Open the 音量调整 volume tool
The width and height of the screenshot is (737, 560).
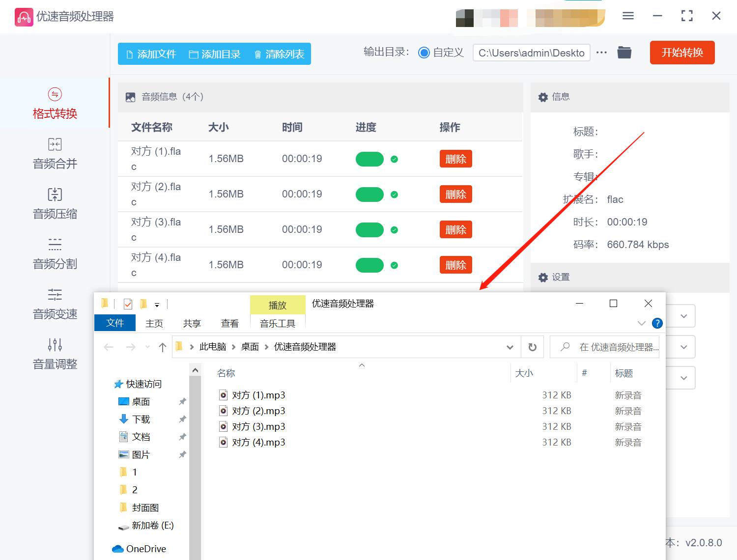pyautogui.click(x=54, y=354)
